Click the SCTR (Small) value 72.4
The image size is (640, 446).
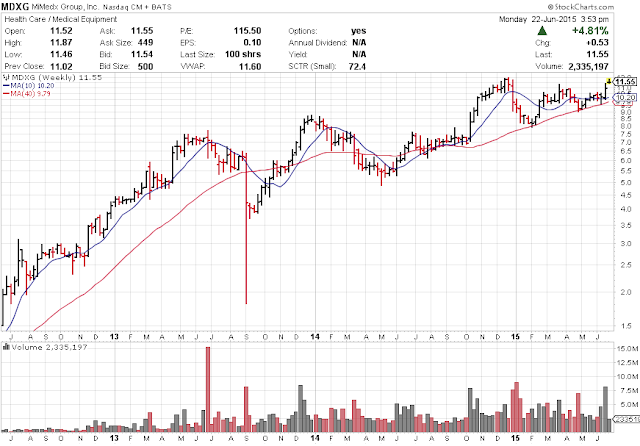(357, 67)
